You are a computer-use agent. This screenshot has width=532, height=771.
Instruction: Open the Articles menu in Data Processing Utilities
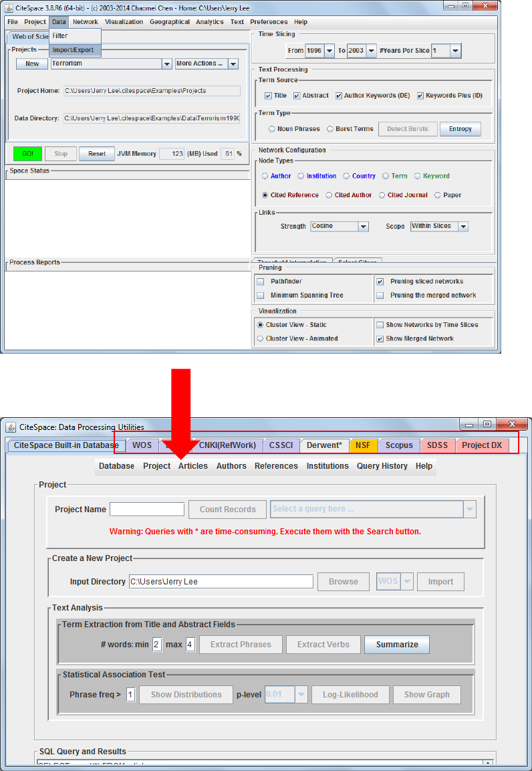pos(193,466)
